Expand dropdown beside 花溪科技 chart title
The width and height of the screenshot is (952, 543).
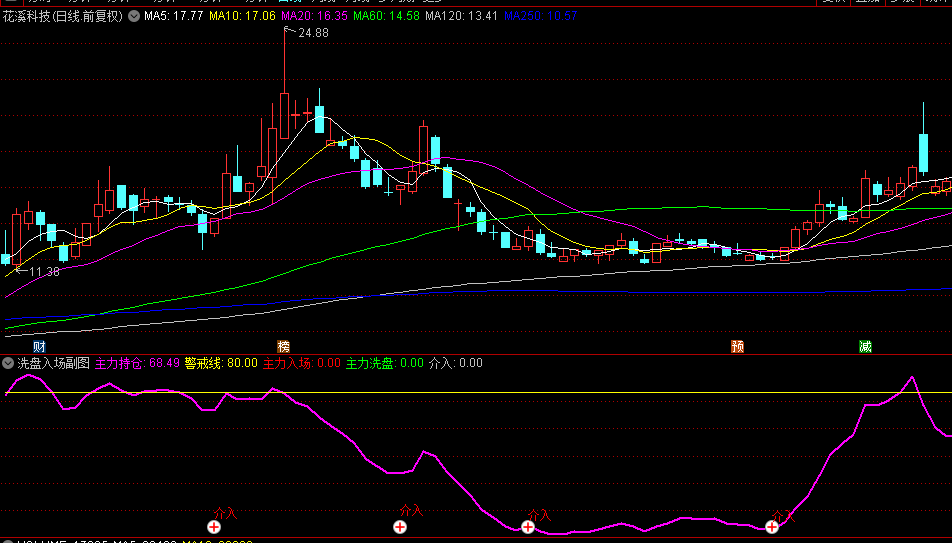pos(134,17)
